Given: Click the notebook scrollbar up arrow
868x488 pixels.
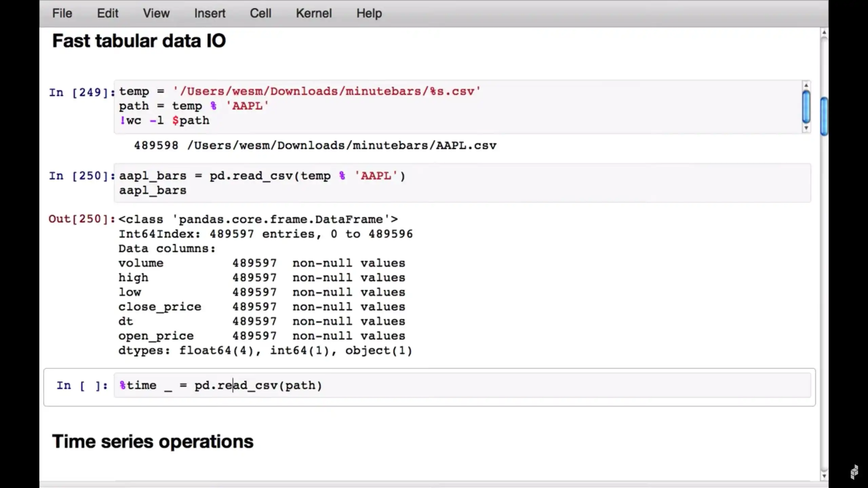Looking at the screenshot, I should pos(824,33).
